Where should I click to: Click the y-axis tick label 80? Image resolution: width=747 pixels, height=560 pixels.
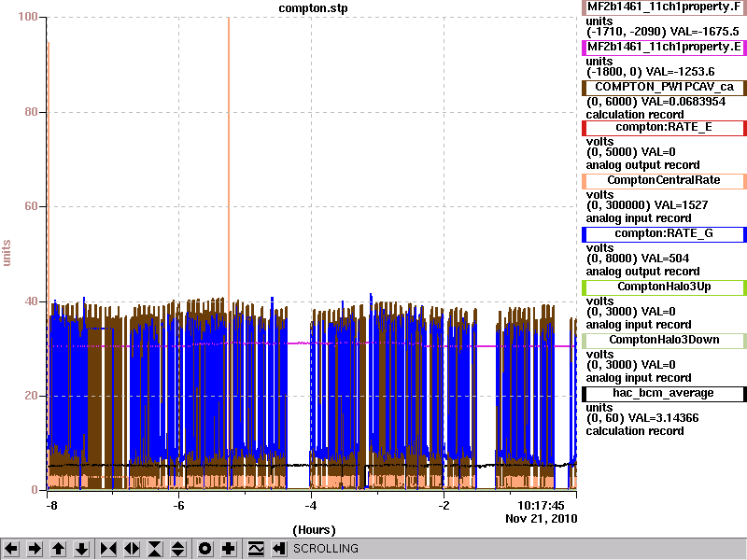[31, 112]
